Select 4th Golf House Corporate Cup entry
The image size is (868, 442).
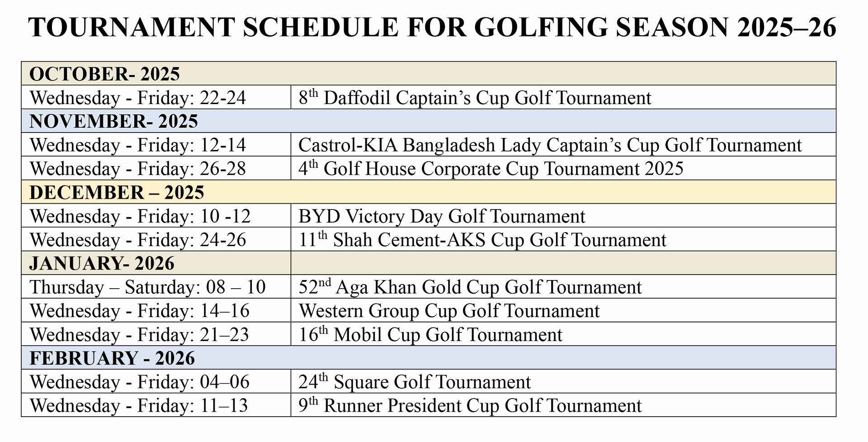click(x=491, y=169)
